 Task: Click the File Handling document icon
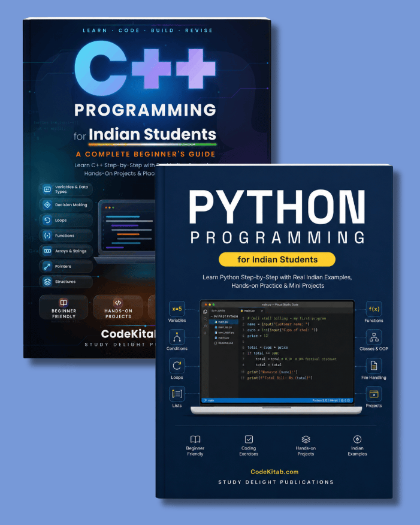coord(374,366)
